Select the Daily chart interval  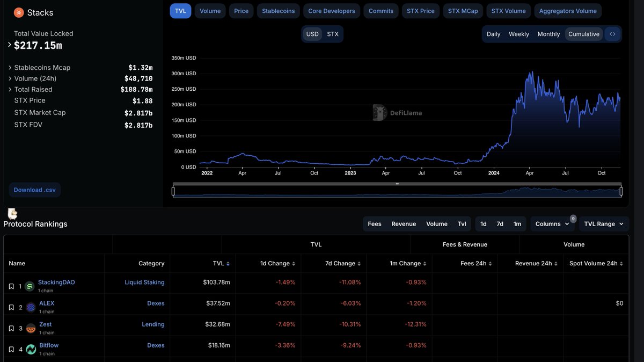tap(494, 34)
